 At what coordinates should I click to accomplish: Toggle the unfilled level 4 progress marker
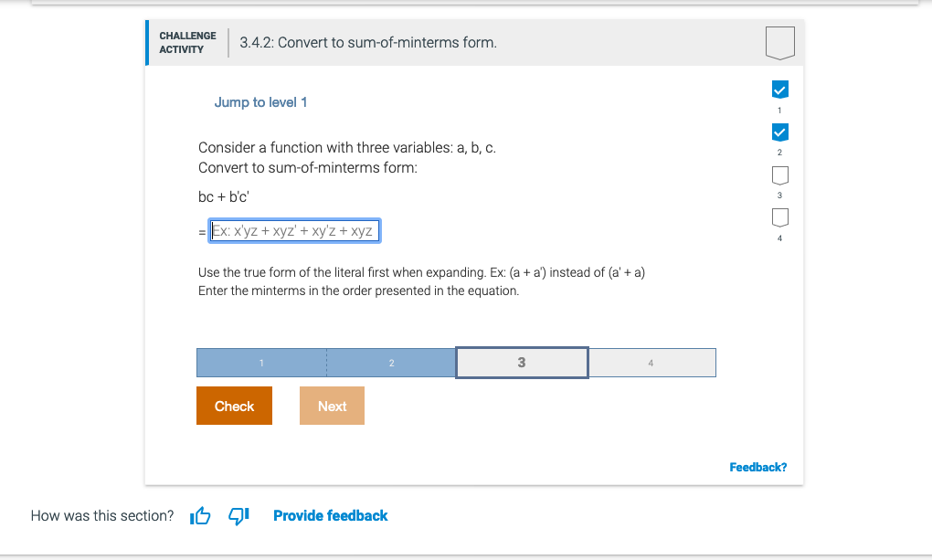tap(779, 217)
